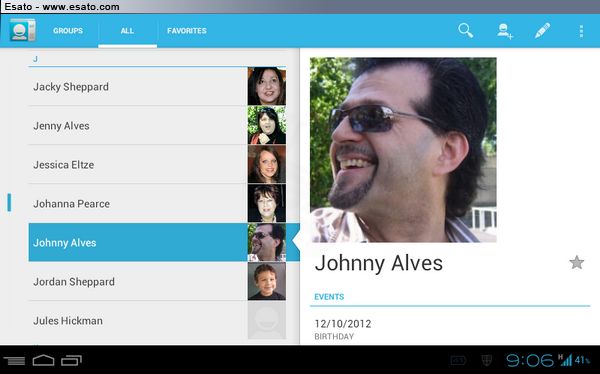Image resolution: width=600 pixels, height=374 pixels.
Task: Switch to the Favorites tab
Action: pyautogui.click(x=187, y=31)
